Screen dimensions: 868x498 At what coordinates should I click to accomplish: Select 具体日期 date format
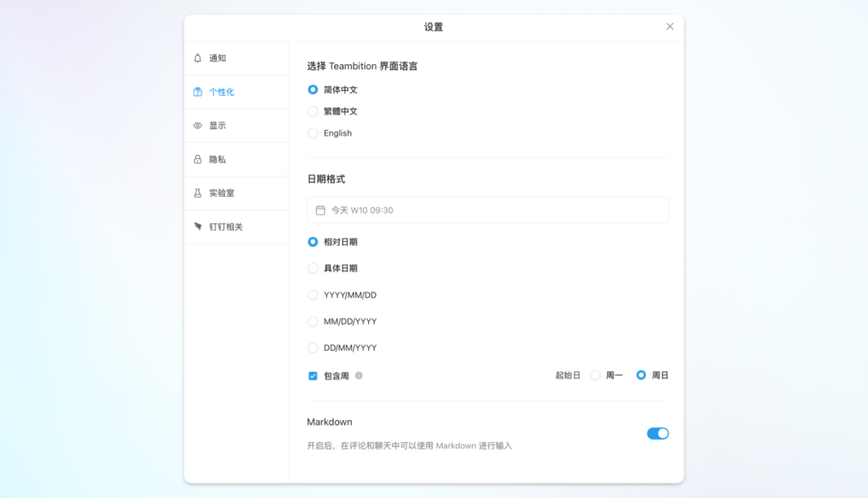tap(313, 268)
